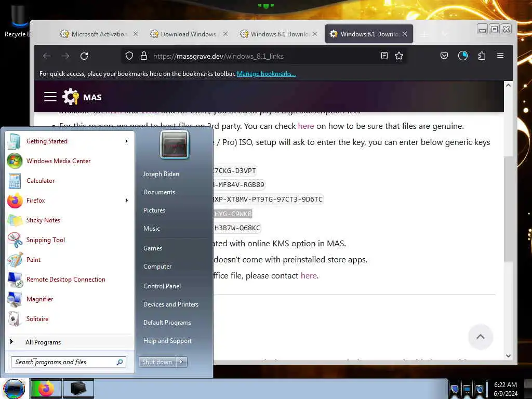
Task: Close the active Windows 8.1 Download tab
Action: click(x=405, y=34)
